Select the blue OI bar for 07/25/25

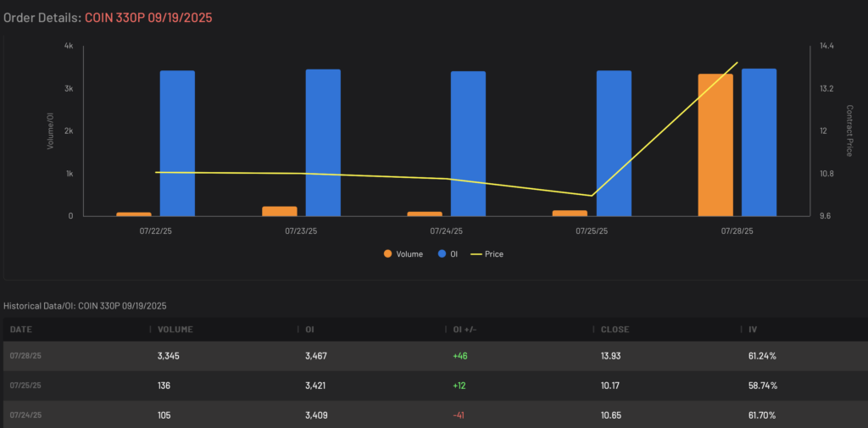click(614, 143)
